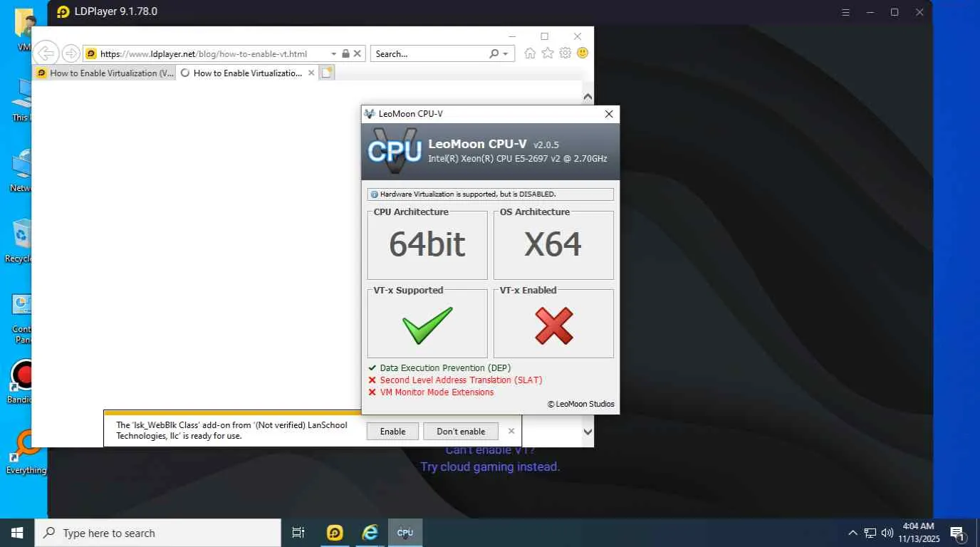Screen dimensions: 980x547
Task: Click the red VT-x Enabled cross
Action: click(554, 325)
